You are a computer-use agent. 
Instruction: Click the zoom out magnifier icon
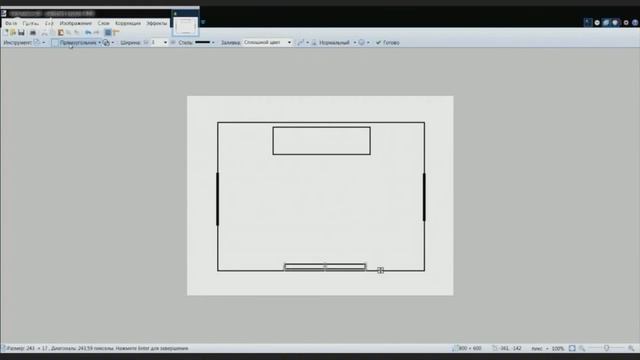pos(582,348)
